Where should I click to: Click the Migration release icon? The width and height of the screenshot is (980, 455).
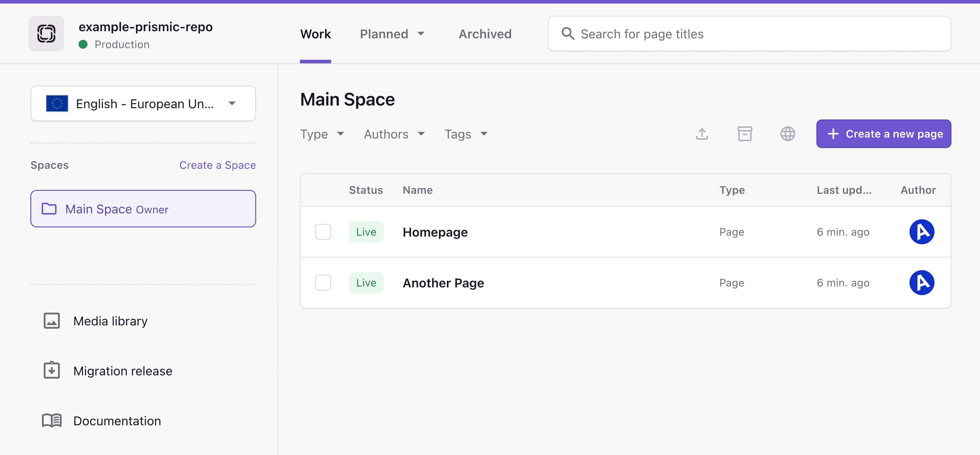[x=52, y=370]
